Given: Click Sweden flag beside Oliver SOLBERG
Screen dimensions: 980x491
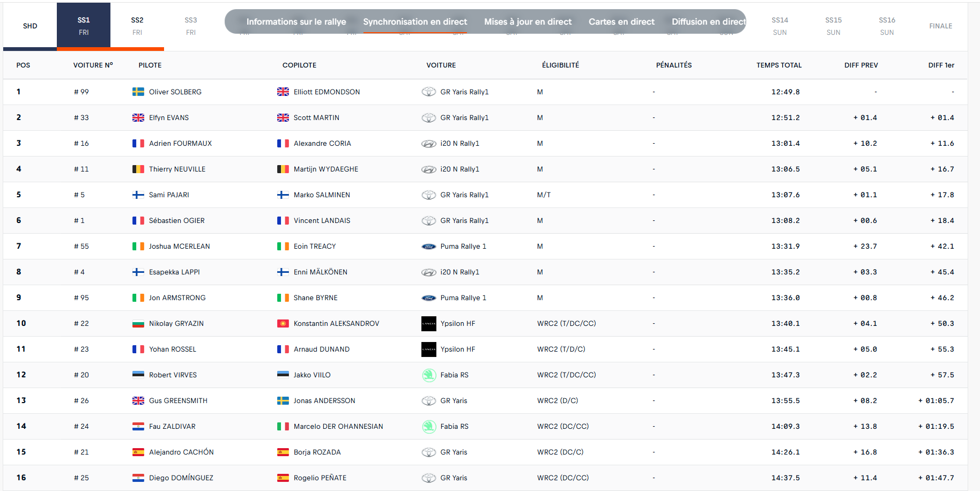Looking at the screenshot, I should pos(138,92).
